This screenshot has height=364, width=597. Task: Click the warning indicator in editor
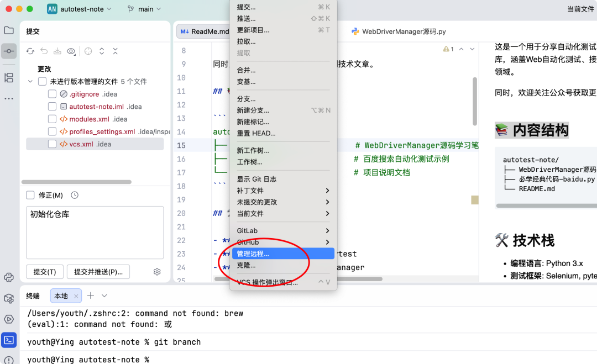tap(448, 49)
